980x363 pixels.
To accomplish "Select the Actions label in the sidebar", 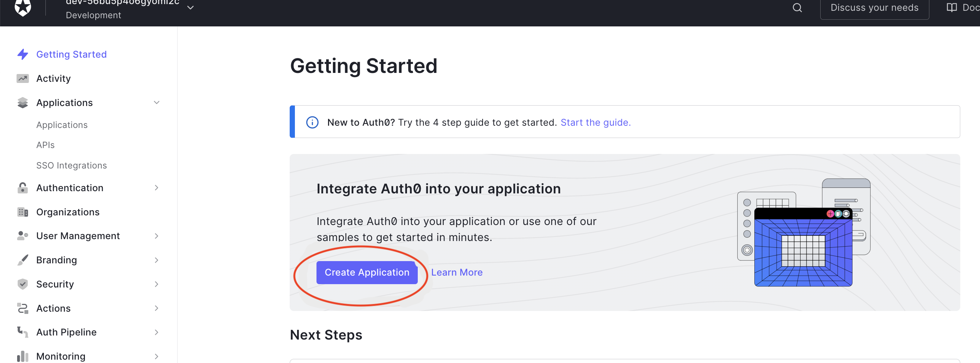I will tap(54, 308).
